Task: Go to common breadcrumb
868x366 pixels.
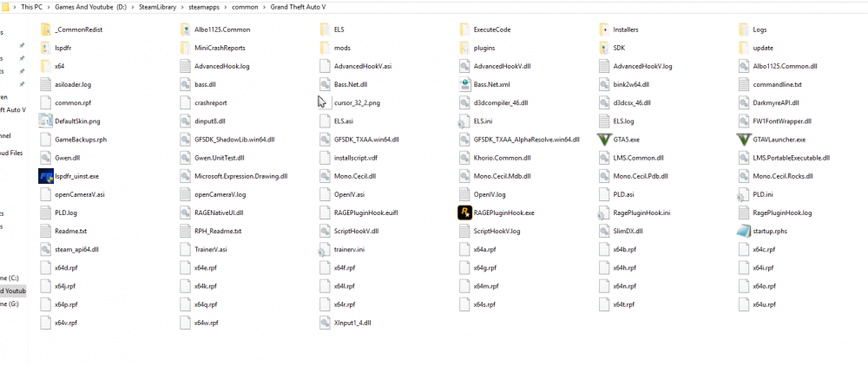Action: coord(246,6)
